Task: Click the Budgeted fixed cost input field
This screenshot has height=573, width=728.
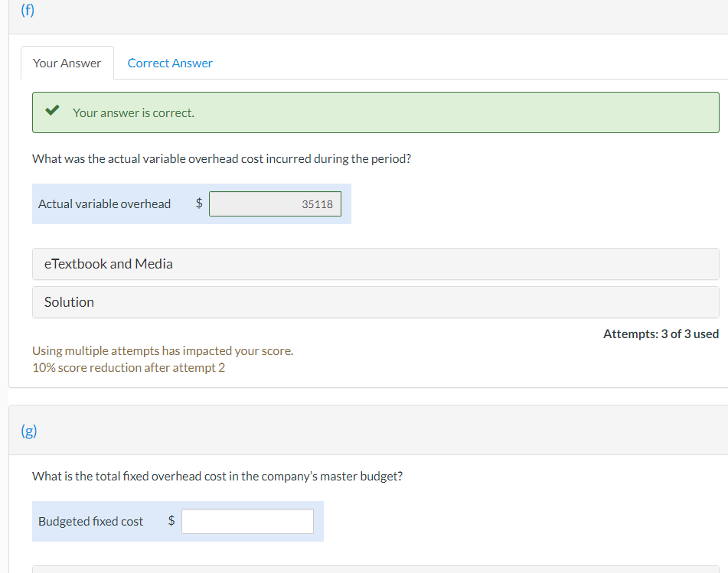Action: tap(247, 521)
